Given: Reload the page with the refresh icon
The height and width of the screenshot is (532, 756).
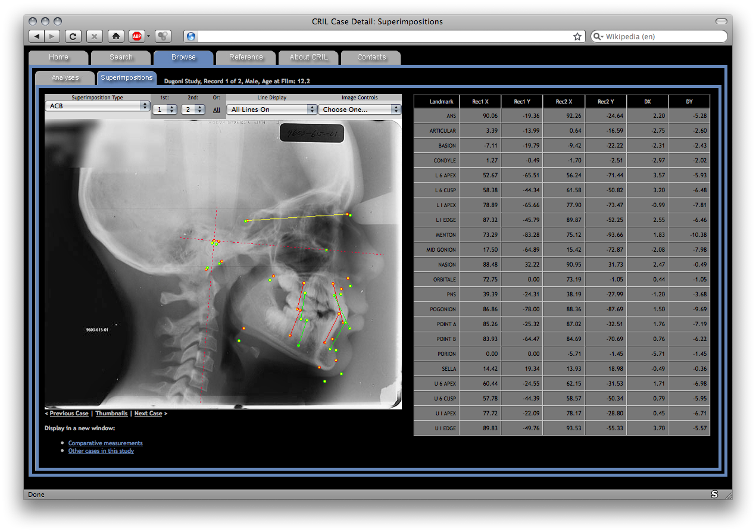Looking at the screenshot, I should pyautogui.click(x=73, y=36).
